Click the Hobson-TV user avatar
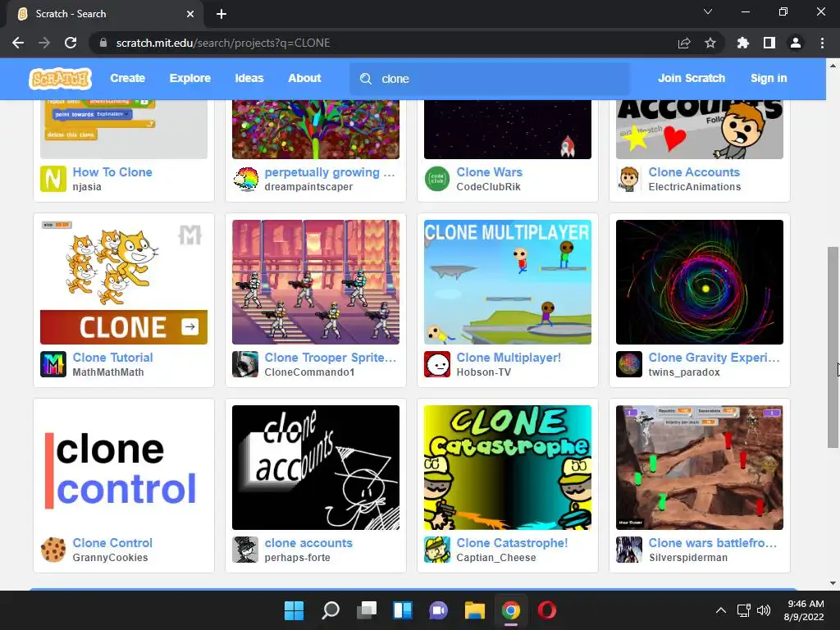Viewport: 840px width, 630px height. [437, 364]
